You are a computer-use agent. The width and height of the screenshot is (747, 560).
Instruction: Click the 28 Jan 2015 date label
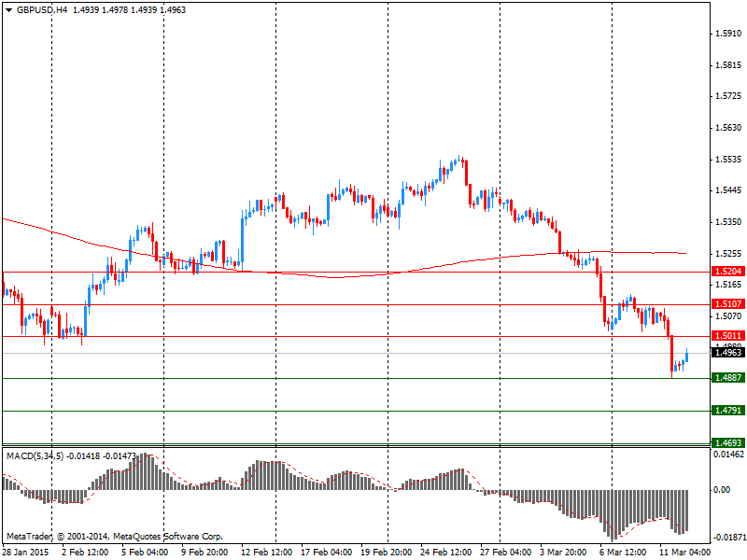coord(26,553)
